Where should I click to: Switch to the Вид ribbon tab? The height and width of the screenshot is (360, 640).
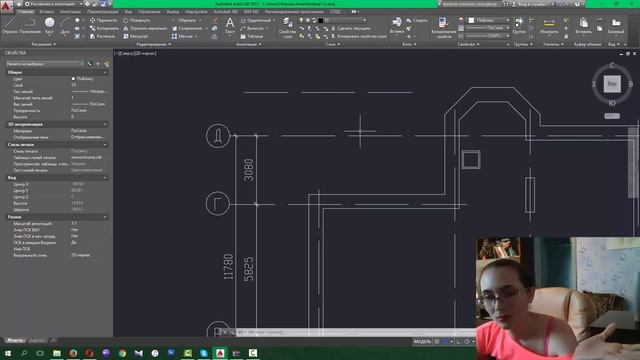coord(128,12)
